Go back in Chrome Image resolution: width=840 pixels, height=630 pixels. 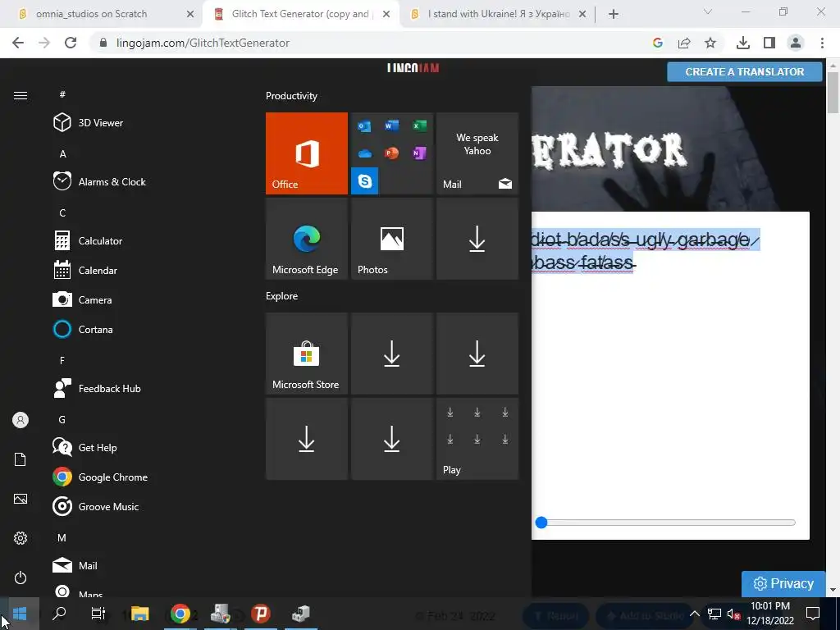(x=18, y=43)
